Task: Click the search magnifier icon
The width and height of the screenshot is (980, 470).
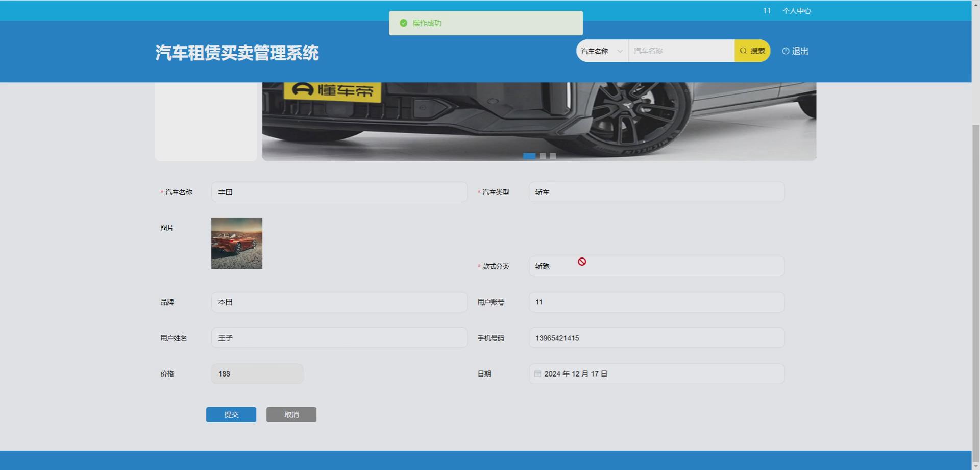Action: tap(743, 51)
